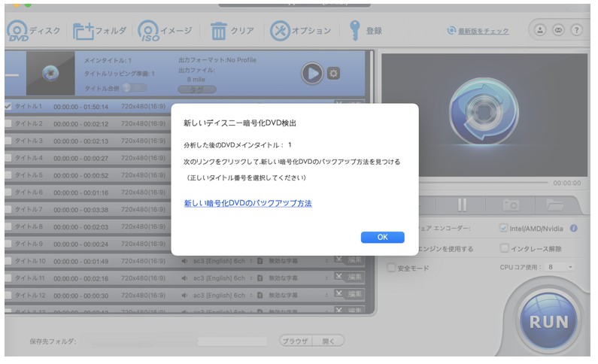598x364 pixels.
Task: Check the タイトル6 checkbox
Action: point(8,192)
